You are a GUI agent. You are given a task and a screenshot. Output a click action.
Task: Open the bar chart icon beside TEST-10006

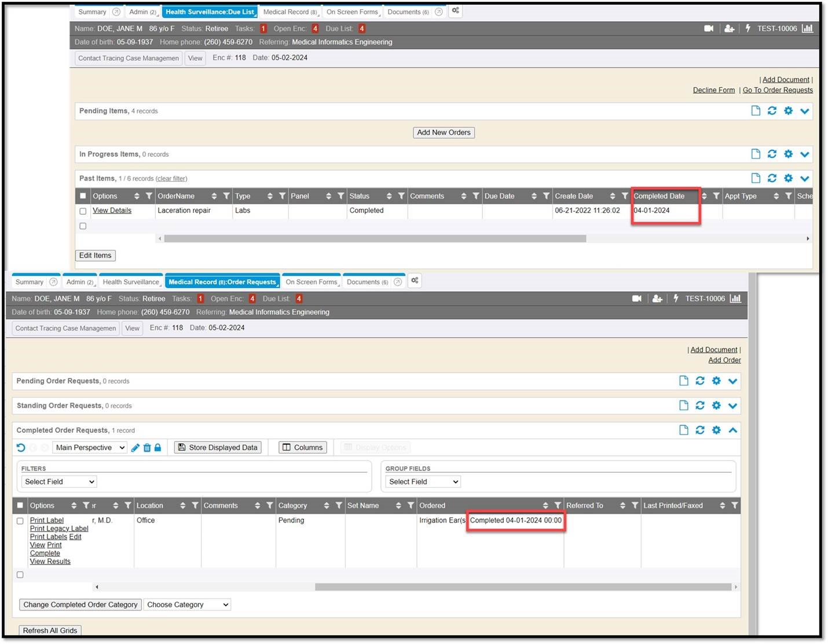807,28
